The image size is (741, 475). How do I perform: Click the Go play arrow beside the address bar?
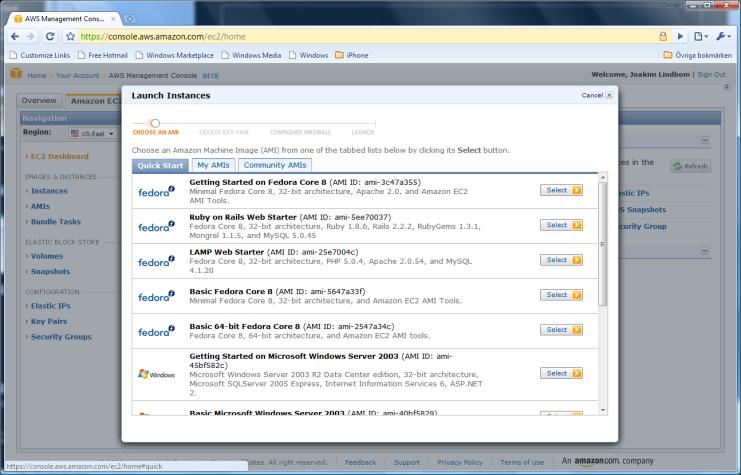click(x=680, y=36)
